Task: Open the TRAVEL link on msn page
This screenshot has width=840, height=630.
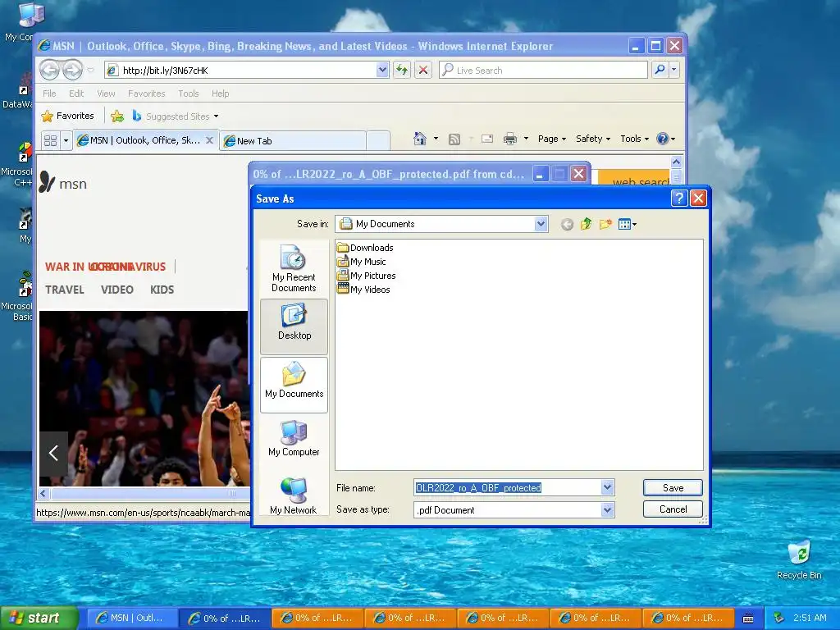Action: pyautogui.click(x=64, y=290)
